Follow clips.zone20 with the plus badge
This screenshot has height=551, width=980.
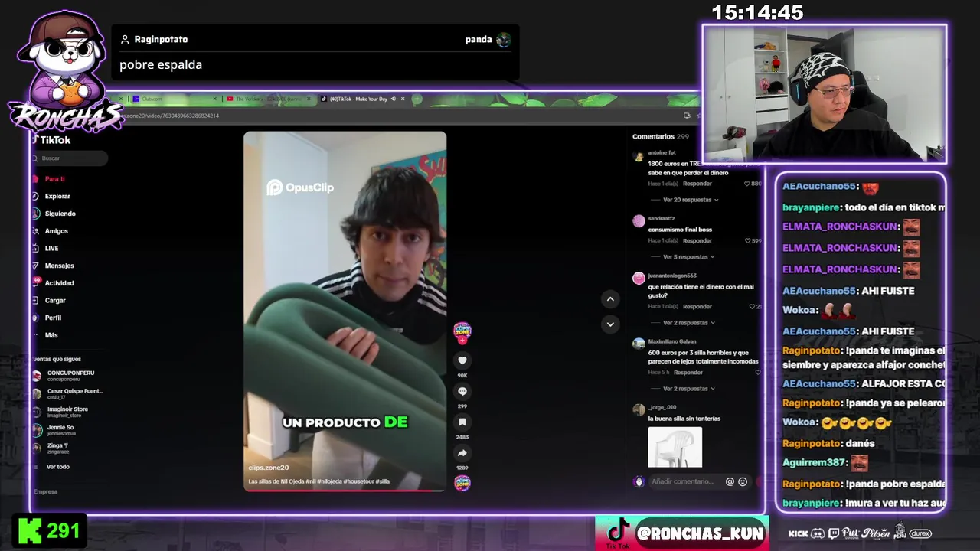(462, 340)
